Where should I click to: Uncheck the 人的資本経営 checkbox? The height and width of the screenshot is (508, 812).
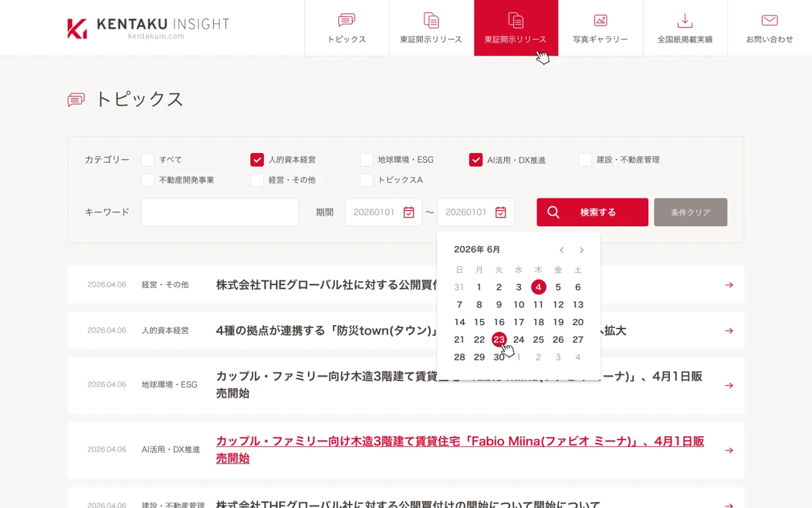point(257,160)
